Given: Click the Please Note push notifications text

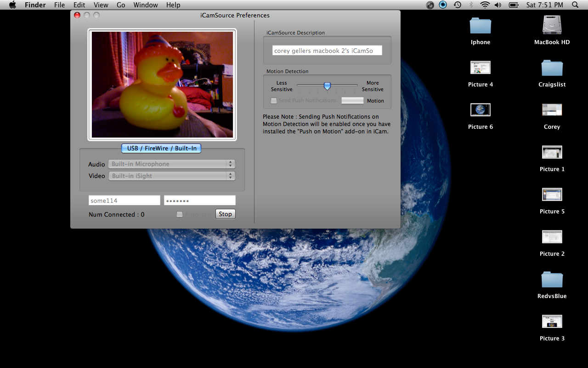Looking at the screenshot, I should [x=327, y=124].
